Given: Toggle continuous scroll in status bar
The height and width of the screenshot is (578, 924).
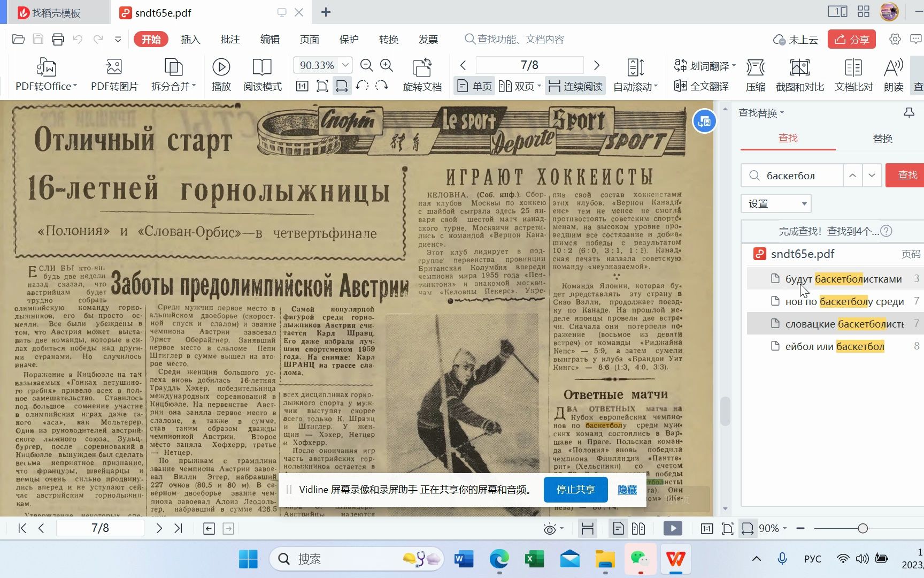Looking at the screenshot, I should coord(588,529).
